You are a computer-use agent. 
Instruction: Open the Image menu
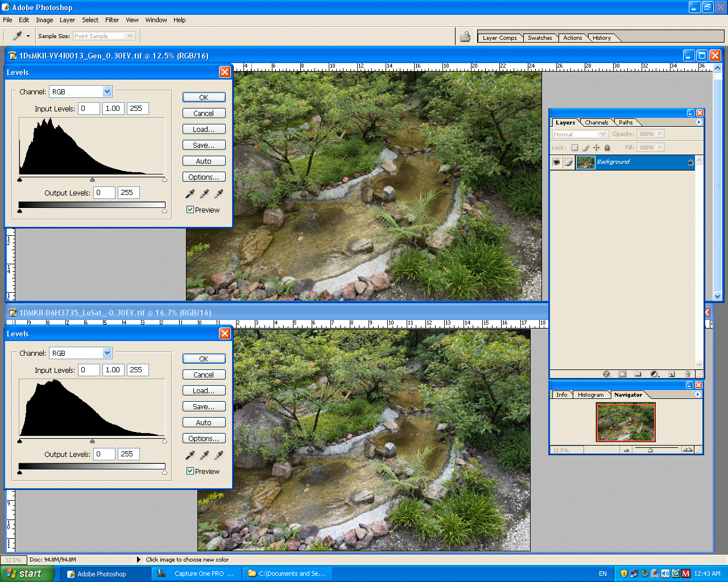44,20
